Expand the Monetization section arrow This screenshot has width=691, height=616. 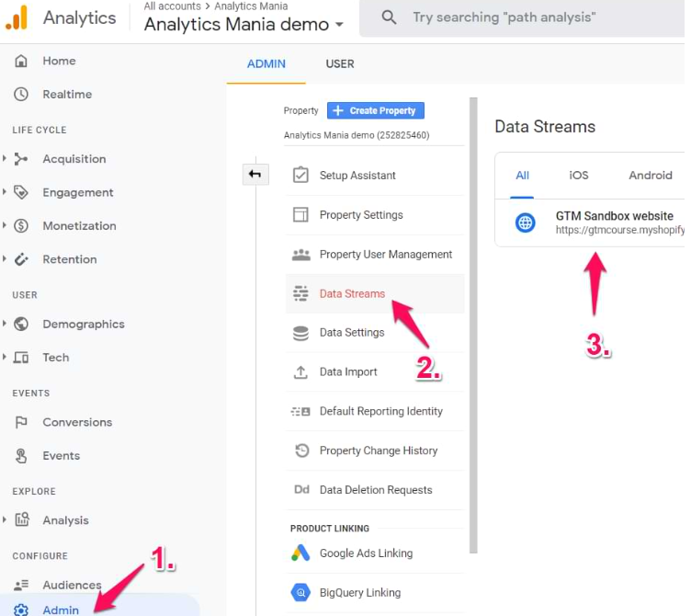coord(5,225)
